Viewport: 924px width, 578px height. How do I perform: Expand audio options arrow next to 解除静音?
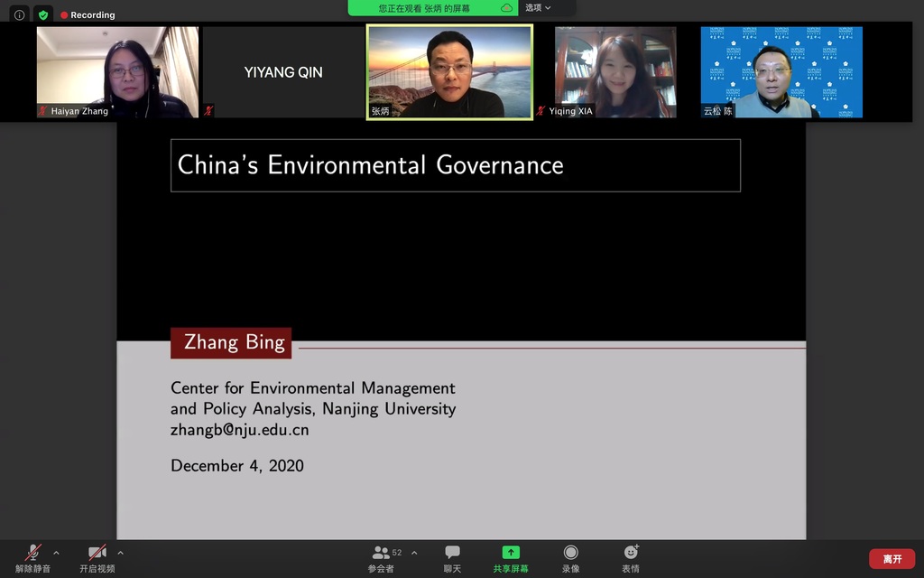click(x=56, y=553)
